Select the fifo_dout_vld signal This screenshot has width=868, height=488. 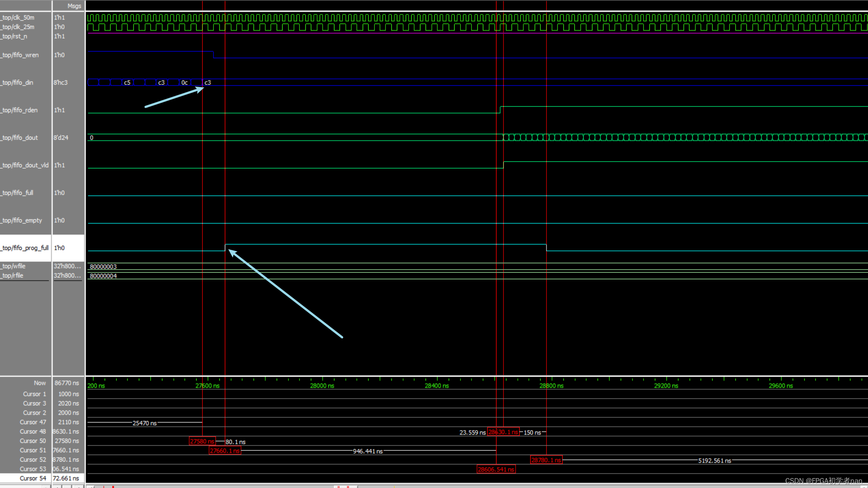coord(25,165)
